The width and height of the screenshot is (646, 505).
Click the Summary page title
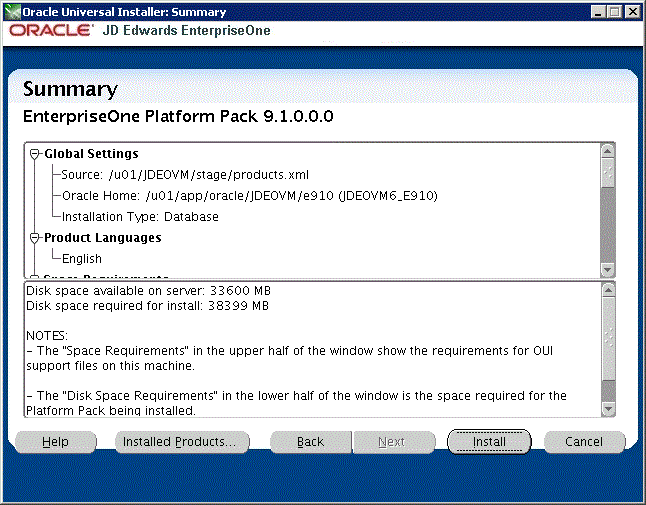click(x=70, y=89)
